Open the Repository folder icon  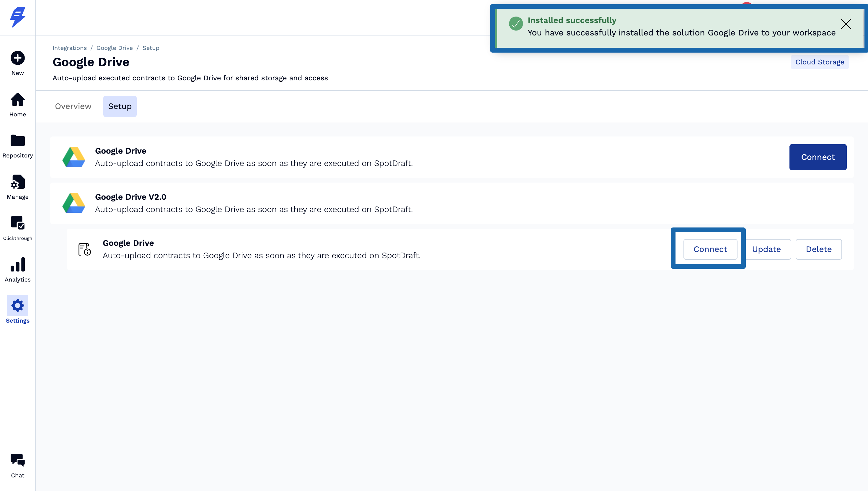[x=17, y=141]
